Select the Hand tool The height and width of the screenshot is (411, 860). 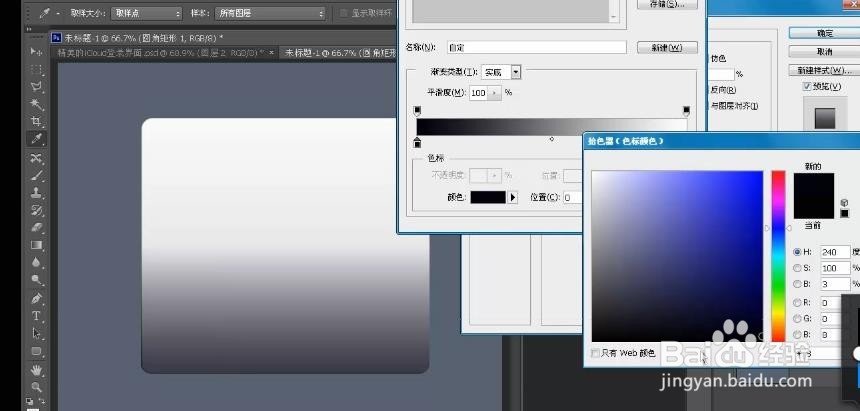point(36,370)
